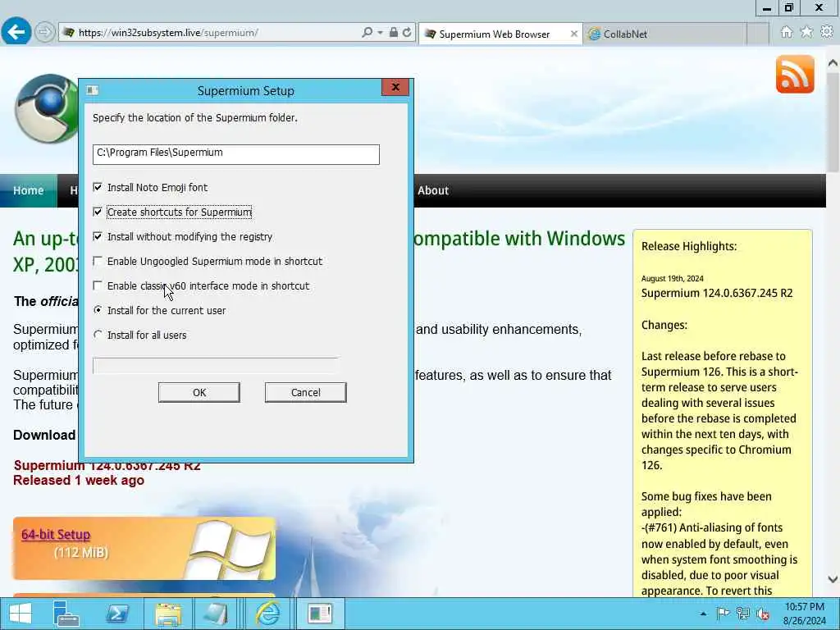Close the Supermium Web Browser tab
Image resolution: width=840 pixels, height=630 pixels.
click(x=573, y=34)
